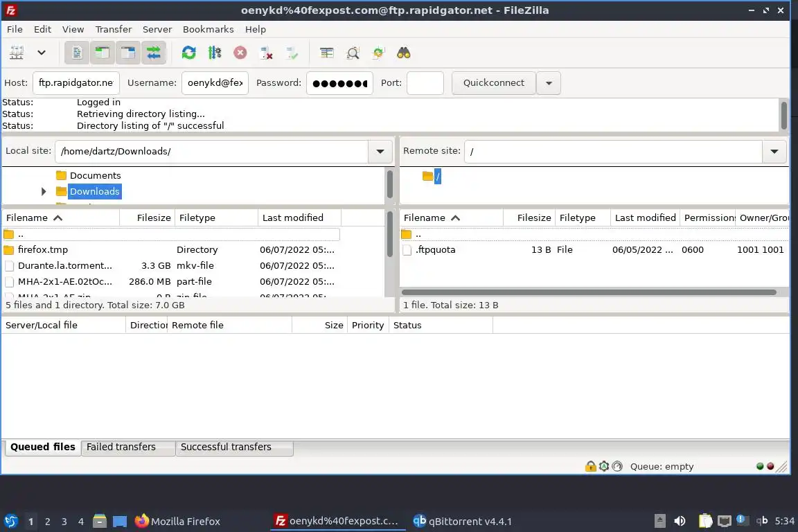Switch to workspace 2 in taskbar
The height and width of the screenshot is (532, 798).
click(47, 522)
